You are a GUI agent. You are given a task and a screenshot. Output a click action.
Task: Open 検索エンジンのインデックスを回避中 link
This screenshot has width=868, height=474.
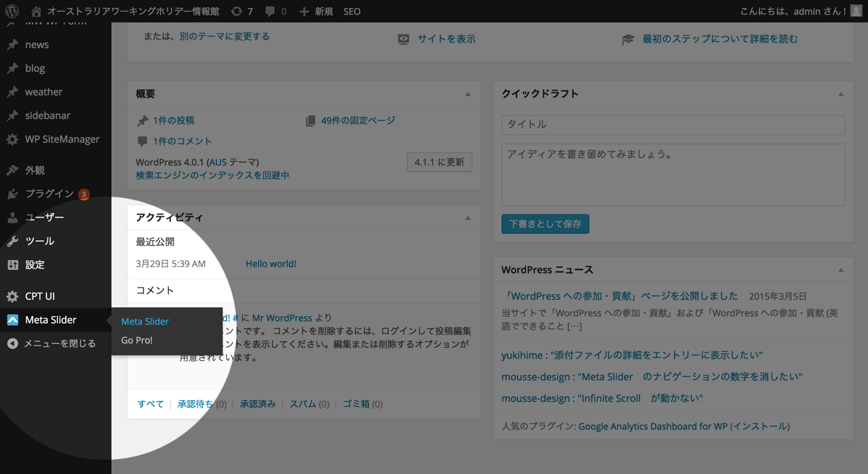(x=212, y=176)
